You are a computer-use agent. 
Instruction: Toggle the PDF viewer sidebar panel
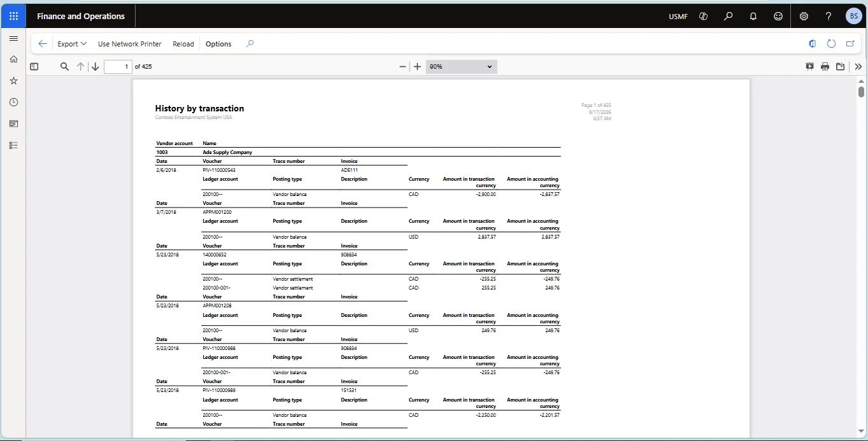click(x=34, y=66)
